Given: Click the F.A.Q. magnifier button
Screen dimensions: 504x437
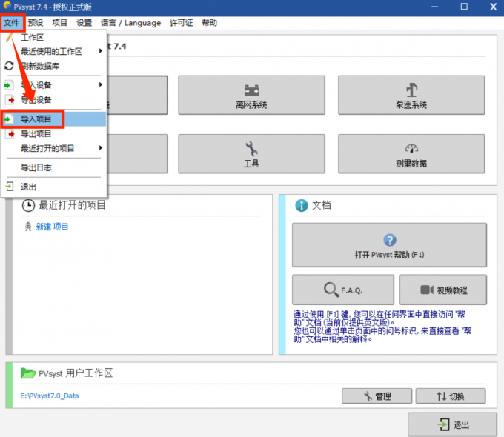Looking at the screenshot, I should point(342,289).
